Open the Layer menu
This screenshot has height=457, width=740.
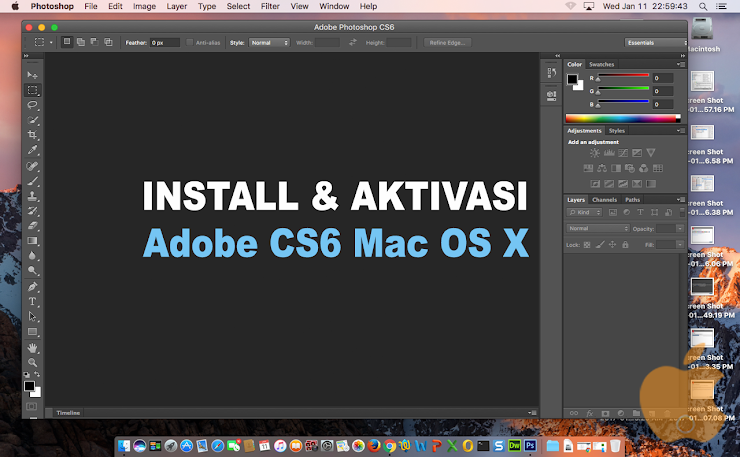(x=177, y=6)
